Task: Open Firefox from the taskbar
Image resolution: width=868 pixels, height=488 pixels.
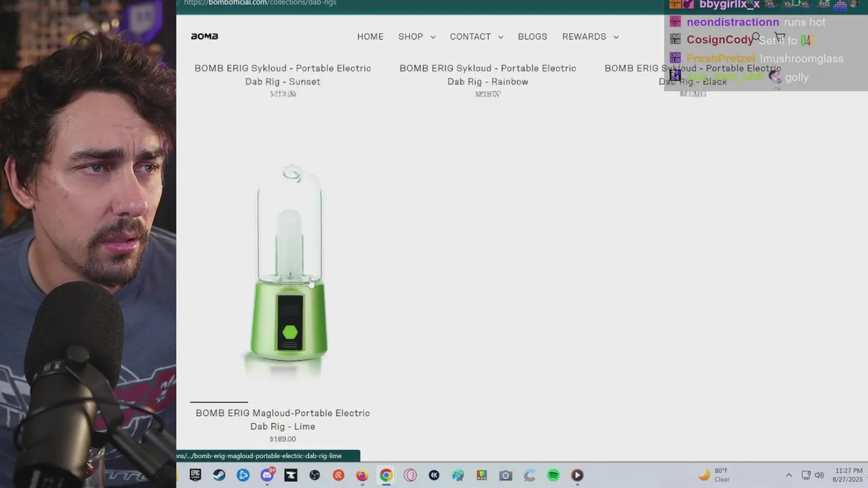Action: [x=362, y=475]
